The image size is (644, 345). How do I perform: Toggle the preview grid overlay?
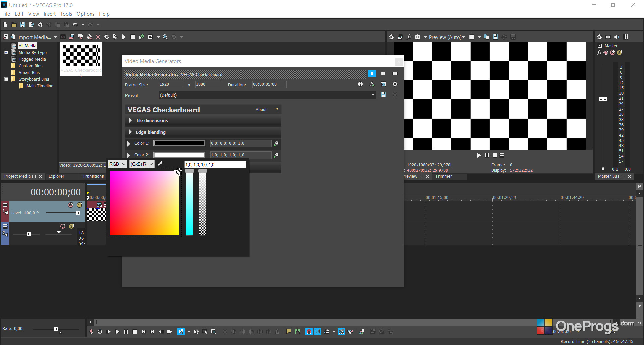(472, 37)
